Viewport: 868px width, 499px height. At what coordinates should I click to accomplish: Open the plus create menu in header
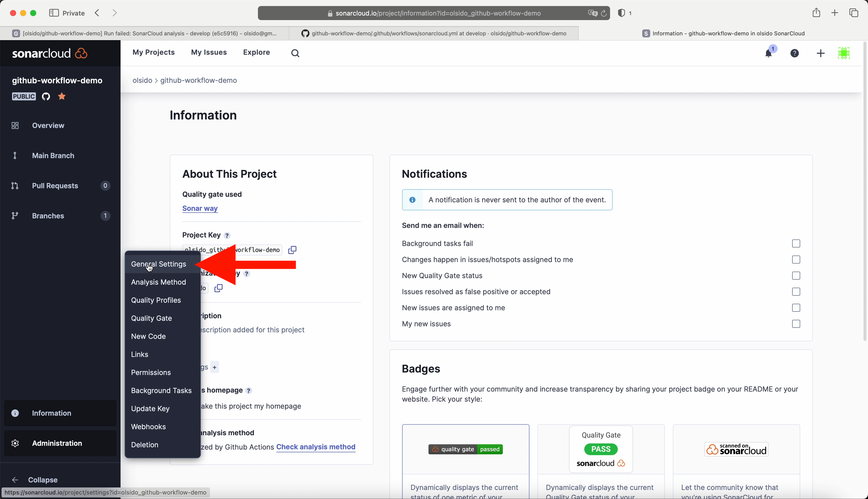820,53
